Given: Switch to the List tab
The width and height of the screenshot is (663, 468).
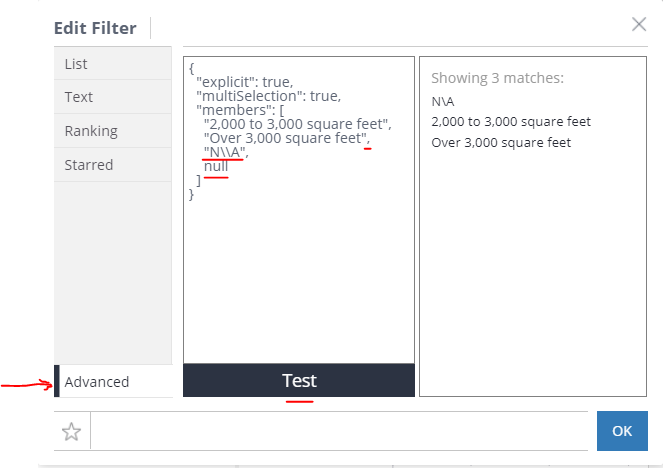Looking at the screenshot, I should [113, 64].
